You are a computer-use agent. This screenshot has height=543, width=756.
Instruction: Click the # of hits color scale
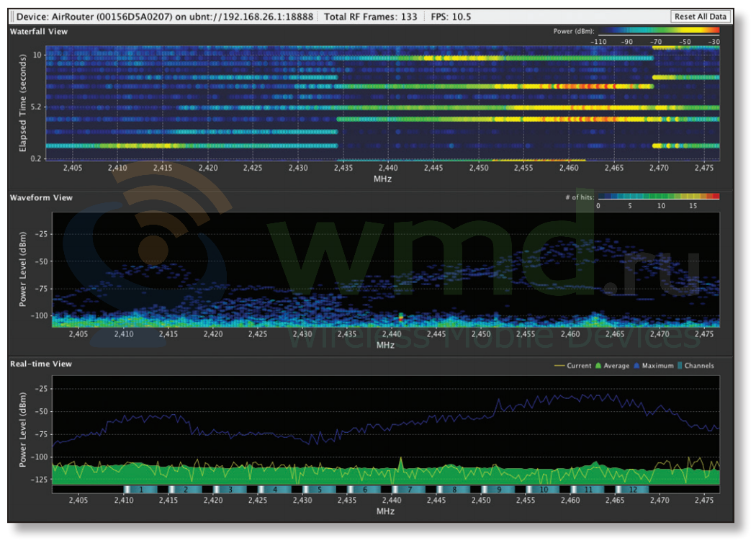tap(659, 197)
